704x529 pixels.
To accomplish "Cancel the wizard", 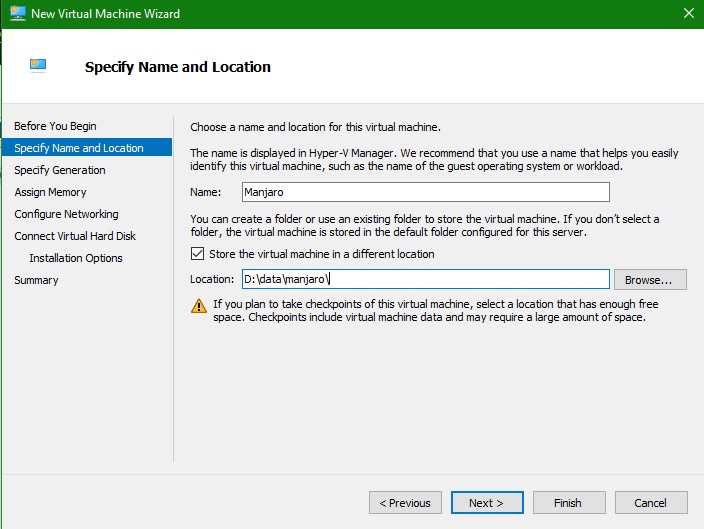I will pos(650,502).
